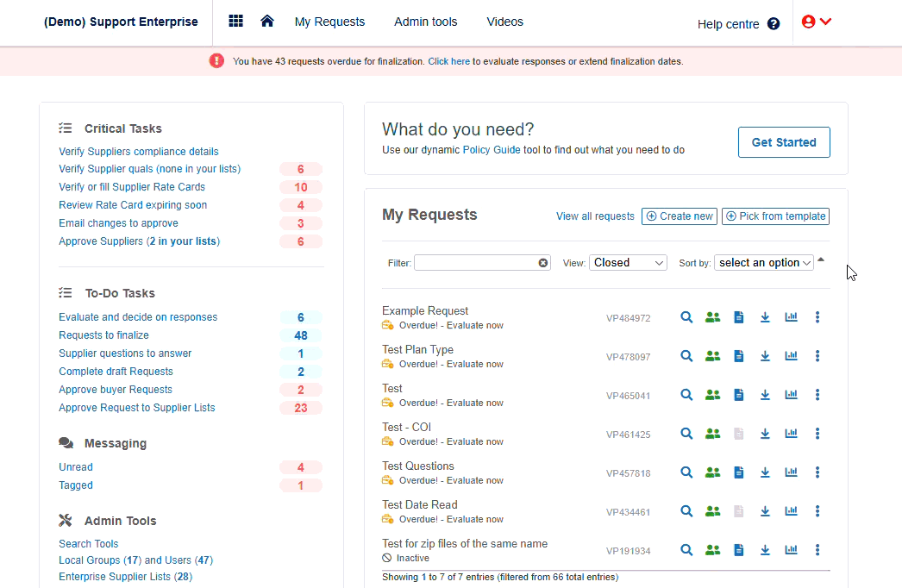This screenshot has height=588, width=902.
Task: Open My Requests in top navigation
Action: click(x=329, y=22)
